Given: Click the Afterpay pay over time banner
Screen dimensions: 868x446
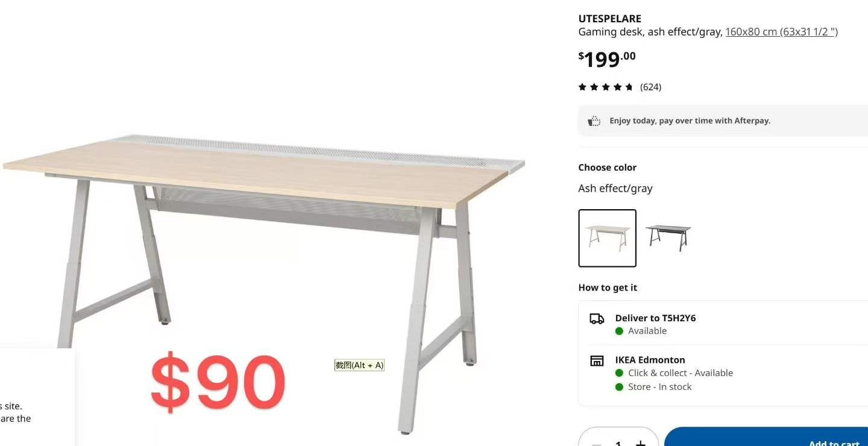Looking at the screenshot, I should pyautogui.click(x=723, y=121).
